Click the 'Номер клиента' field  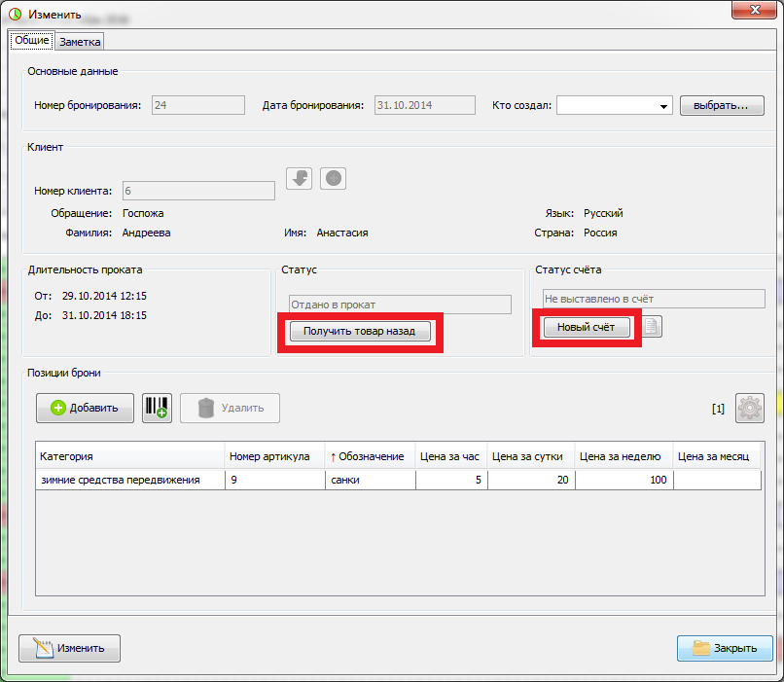tap(198, 191)
